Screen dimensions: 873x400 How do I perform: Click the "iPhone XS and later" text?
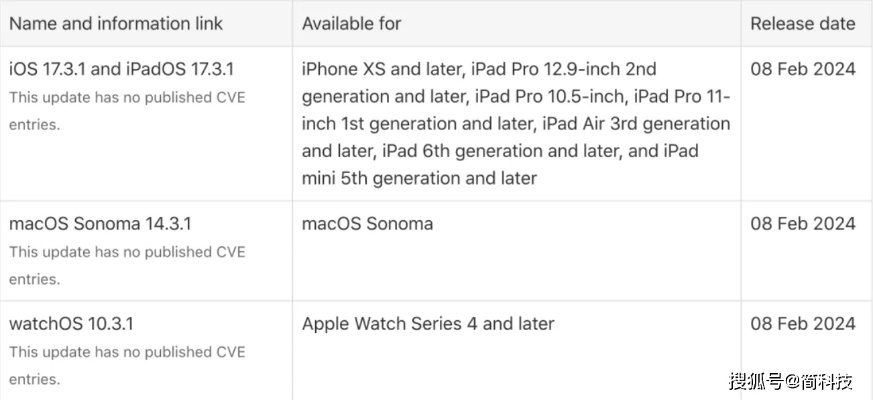pos(380,69)
